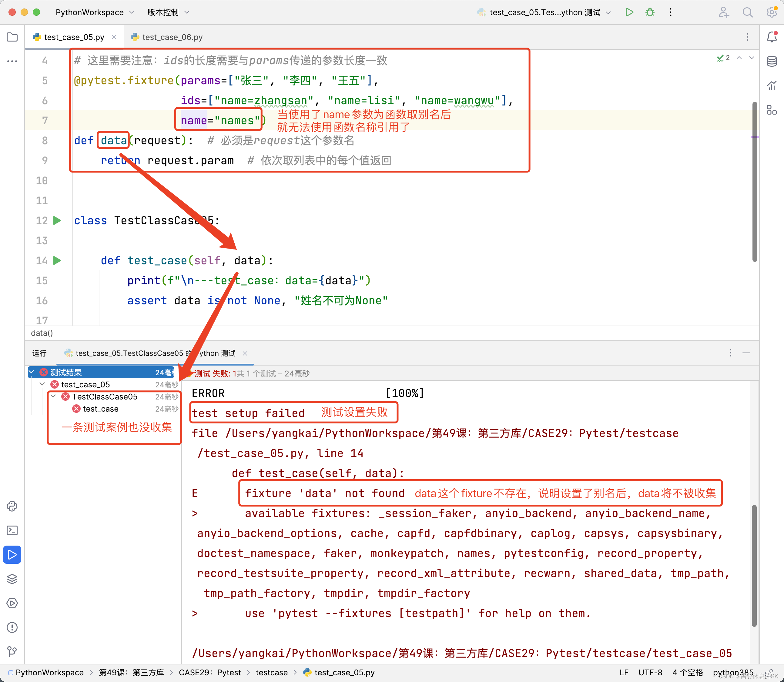The width and height of the screenshot is (784, 682).
Task: Open Run panel options menu
Action: [730, 353]
